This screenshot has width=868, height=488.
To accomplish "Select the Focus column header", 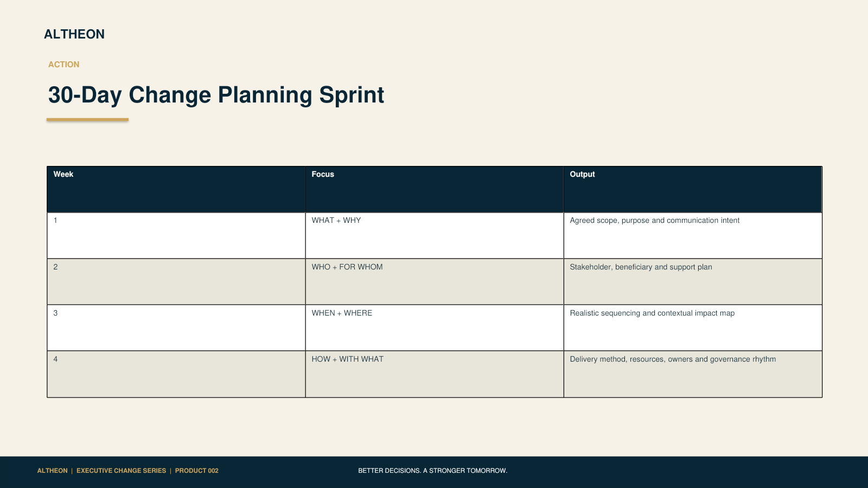I will tap(435, 189).
